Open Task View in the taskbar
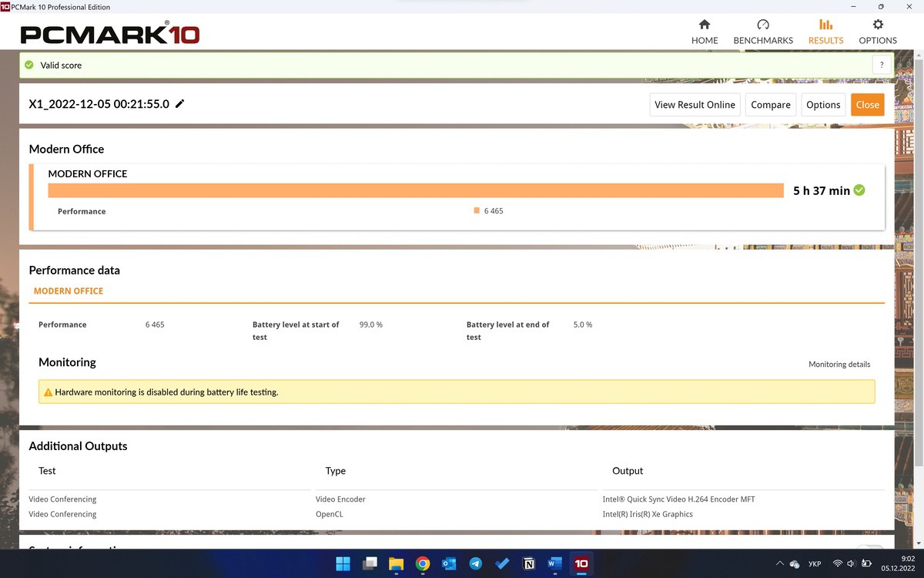This screenshot has width=924, height=578. click(x=370, y=563)
